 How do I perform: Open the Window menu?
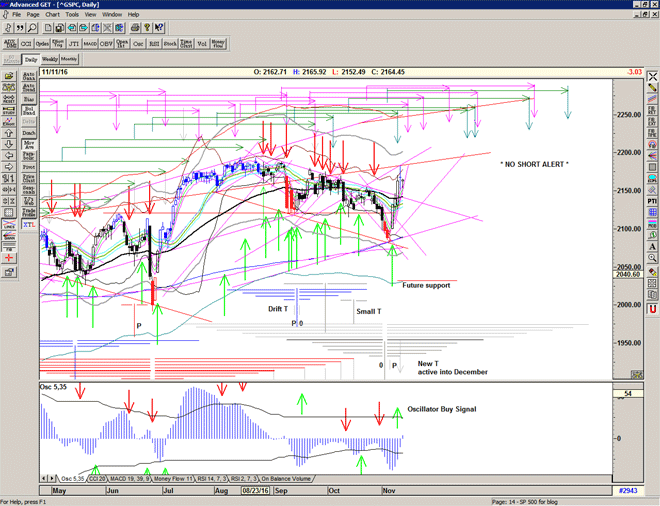(x=112, y=15)
